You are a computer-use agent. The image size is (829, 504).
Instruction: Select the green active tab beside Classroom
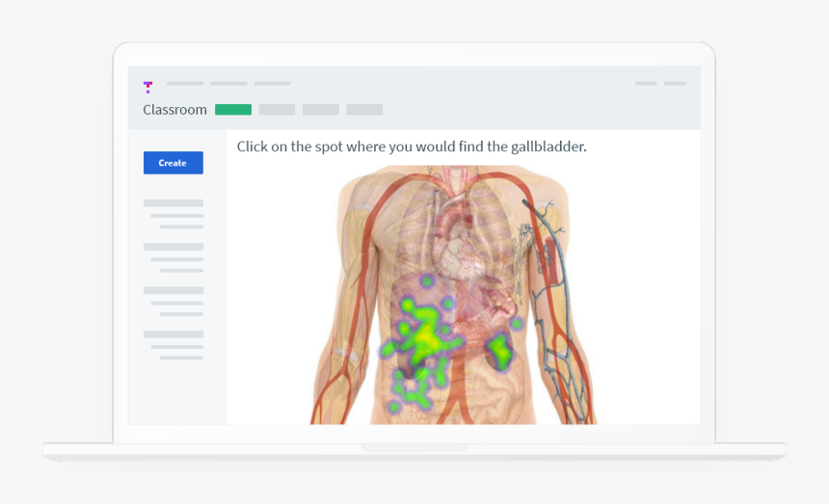(233, 110)
